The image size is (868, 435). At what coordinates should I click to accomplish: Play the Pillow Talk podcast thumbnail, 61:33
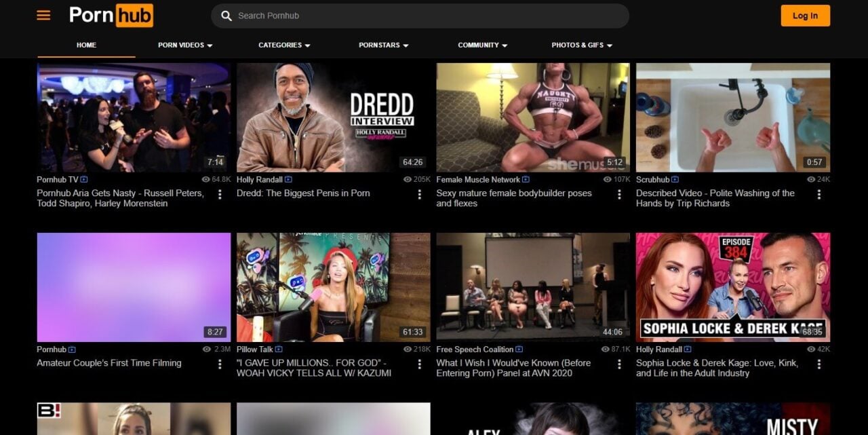pyautogui.click(x=333, y=287)
